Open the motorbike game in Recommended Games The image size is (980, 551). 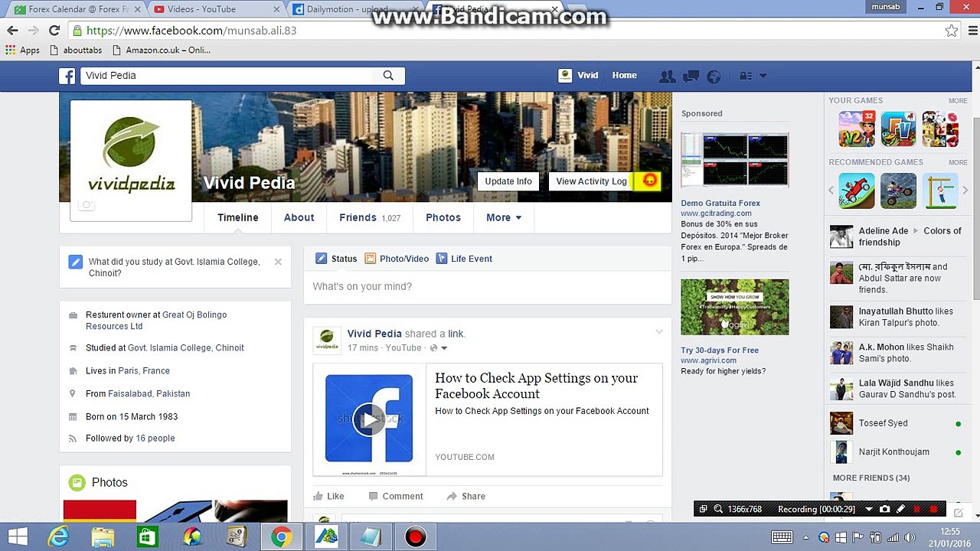click(898, 191)
